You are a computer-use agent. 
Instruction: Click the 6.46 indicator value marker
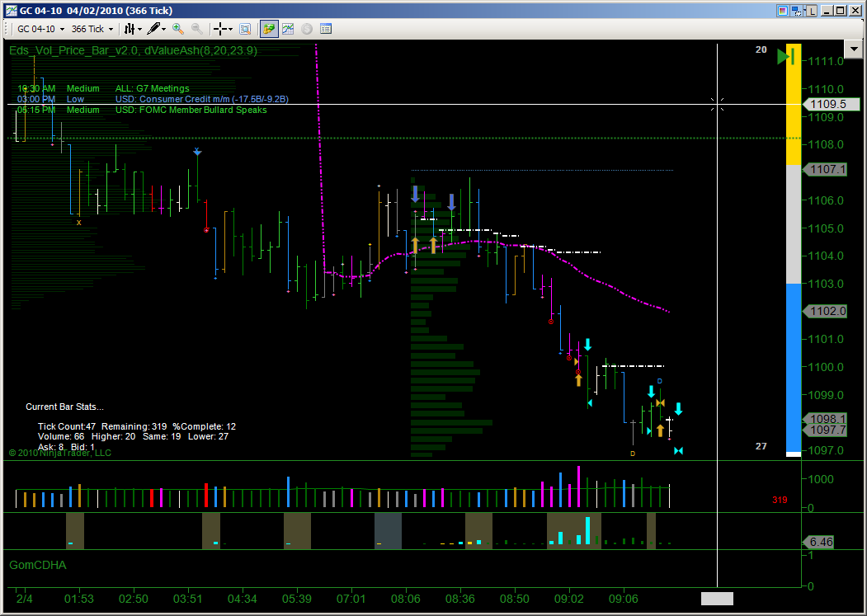[x=820, y=542]
